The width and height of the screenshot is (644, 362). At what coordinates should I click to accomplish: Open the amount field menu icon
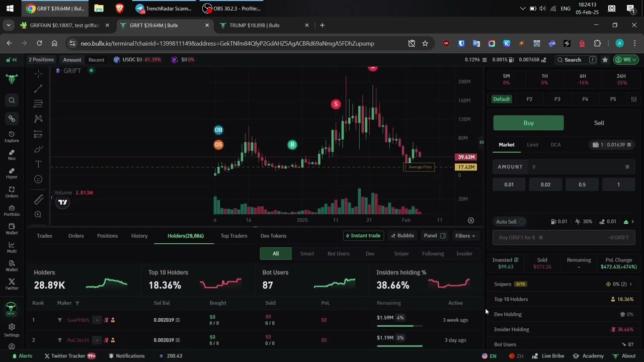click(x=627, y=167)
